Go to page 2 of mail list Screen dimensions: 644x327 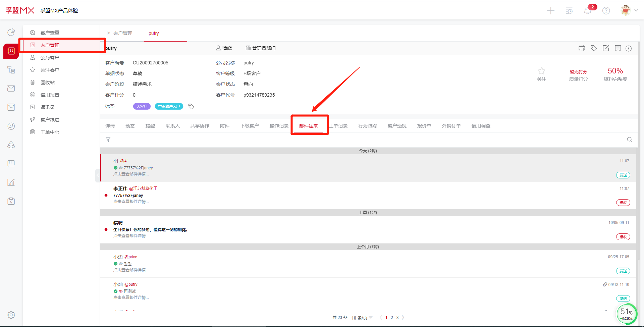point(392,318)
